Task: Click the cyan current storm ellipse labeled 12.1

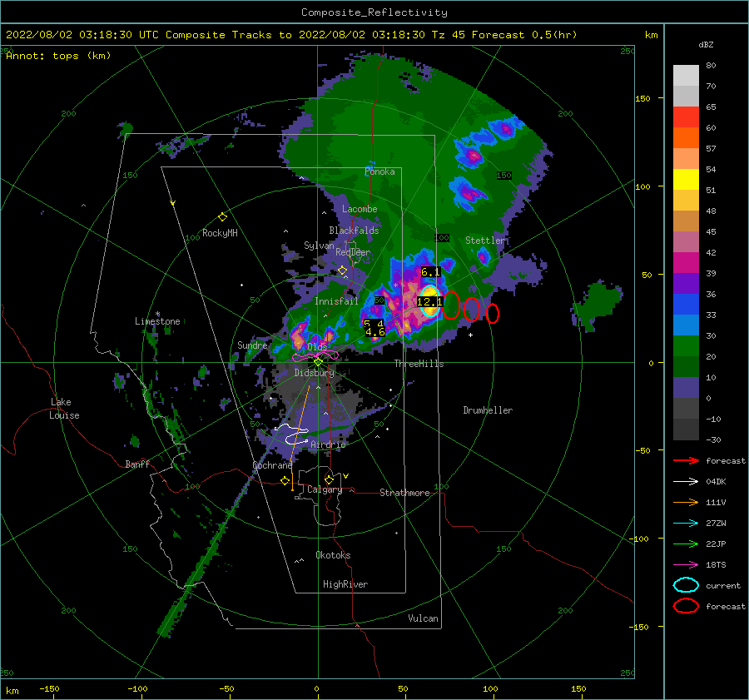Action: click(429, 301)
